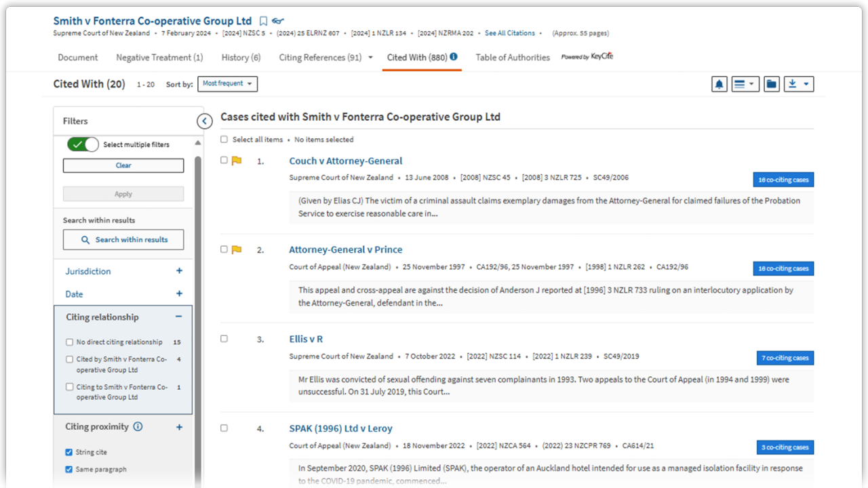Click the magnifier in Search within results
868x488 pixels.
tap(85, 240)
